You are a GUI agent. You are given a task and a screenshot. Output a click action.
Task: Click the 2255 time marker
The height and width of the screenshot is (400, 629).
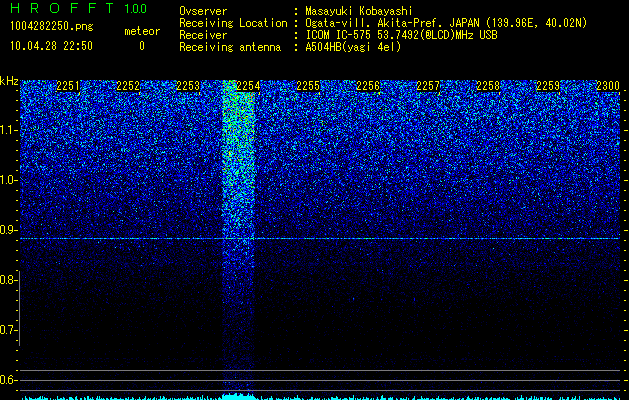tap(308, 86)
